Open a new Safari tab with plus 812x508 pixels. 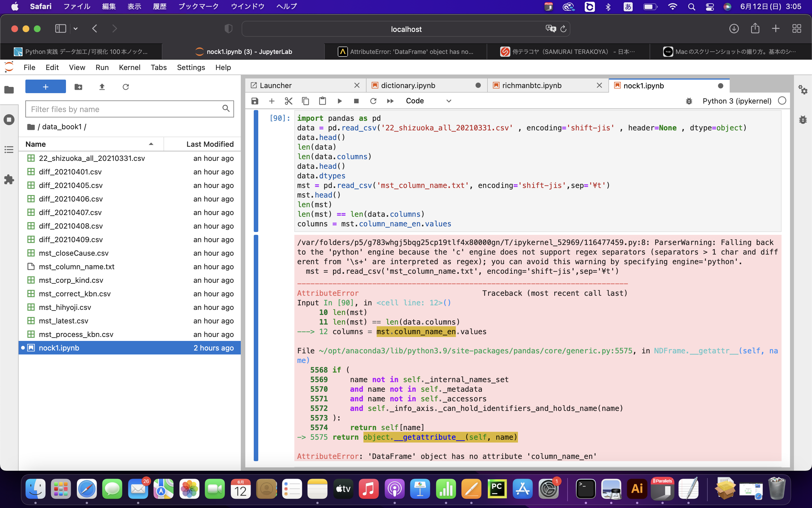(776, 29)
